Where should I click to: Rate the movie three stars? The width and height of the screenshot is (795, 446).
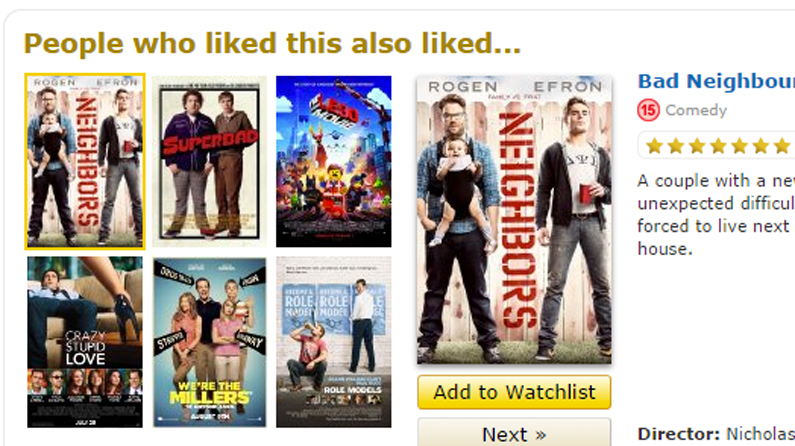click(x=697, y=146)
